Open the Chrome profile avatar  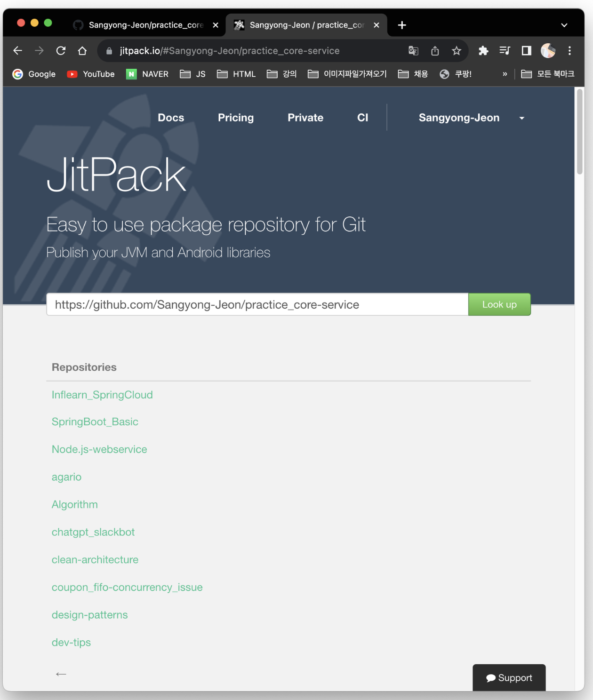548,51
